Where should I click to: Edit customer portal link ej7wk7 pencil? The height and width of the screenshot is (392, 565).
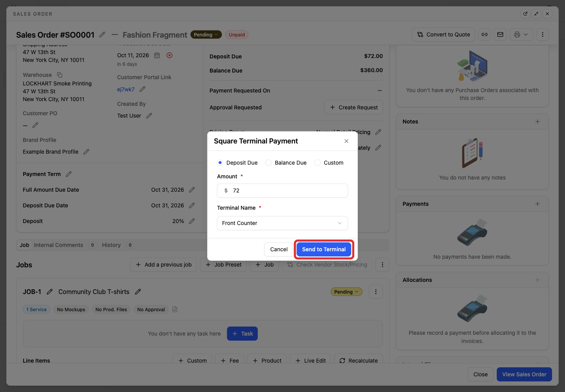(x=142, y=89)
